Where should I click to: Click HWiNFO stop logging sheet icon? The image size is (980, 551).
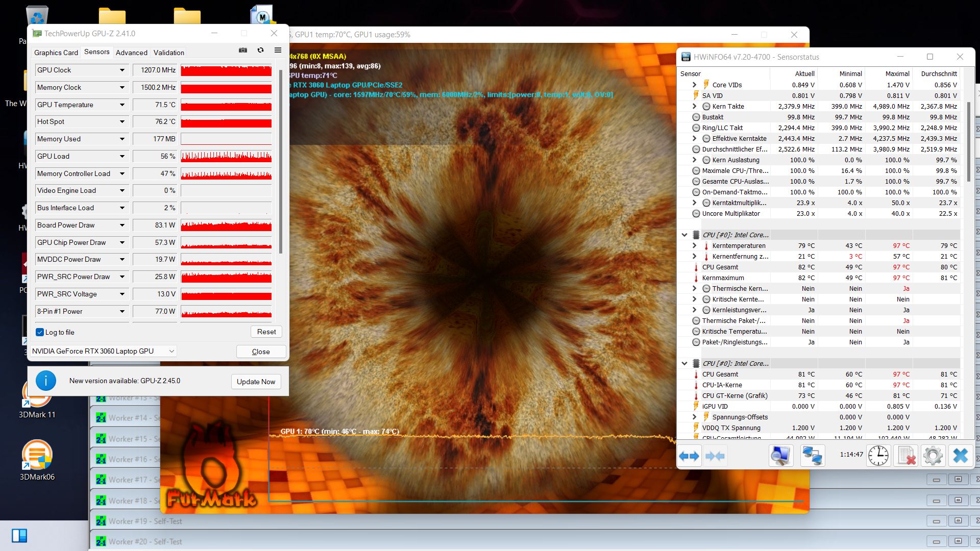point(906,456)
